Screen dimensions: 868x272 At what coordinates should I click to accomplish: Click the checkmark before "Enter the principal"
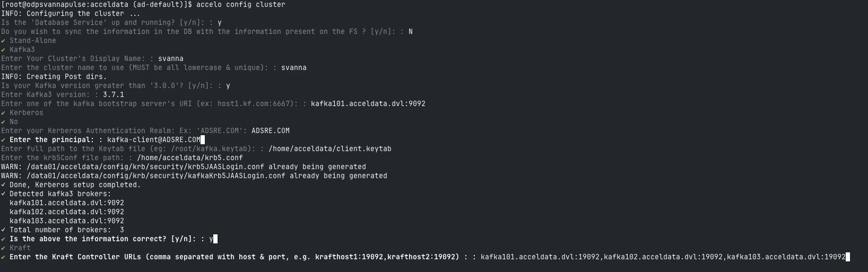[x=3, y=140]
